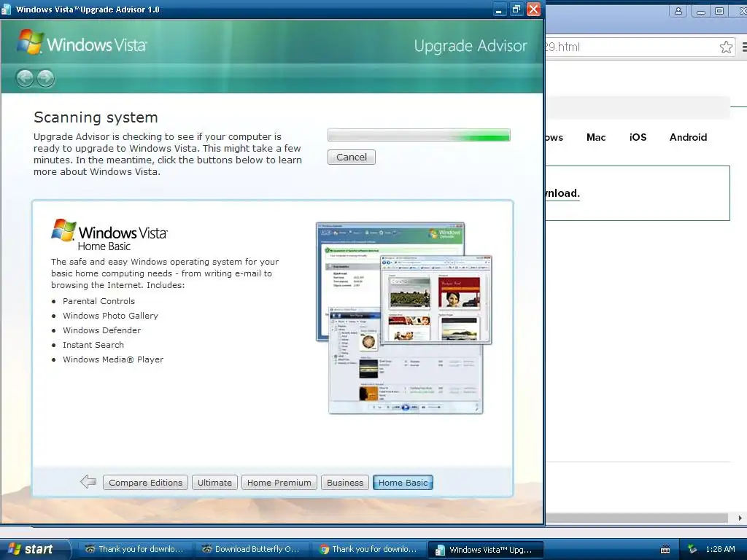Screen dimensions: 747x560
Task: Click the Upgrade Advisor title bar icon
Action: (x=6, y=9)
